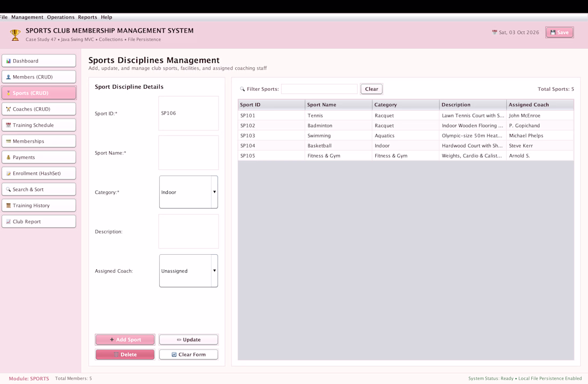
Task: Click the Add Sport button
Action: 125,340
